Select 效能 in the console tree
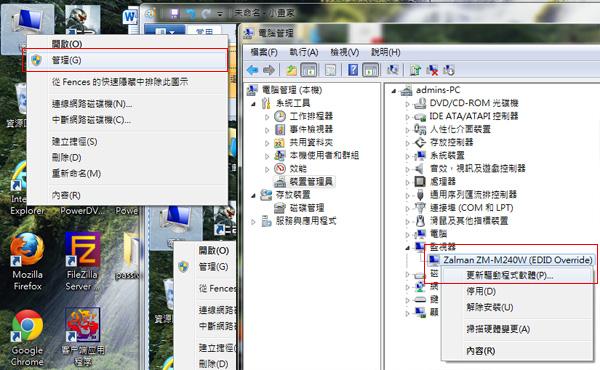Image resolution: width=600 pixels, height=370 pixels. pos(298,168)
